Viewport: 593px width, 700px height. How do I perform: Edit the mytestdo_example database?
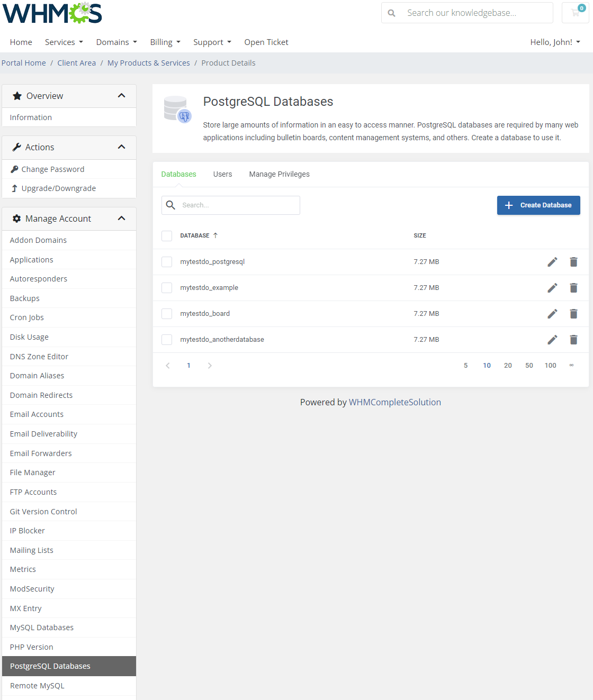click(x=552, y=288)
